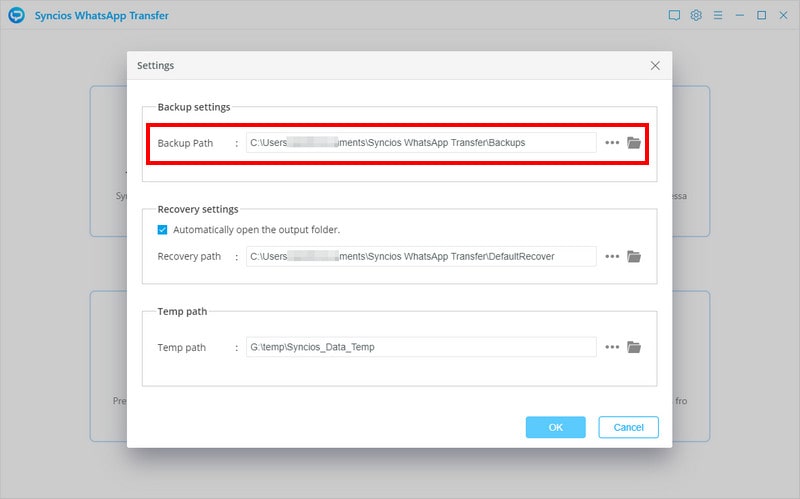This screenshot has height=499, width=800.
Task: Click the Backup Path input field
Action: coord(421,143)
